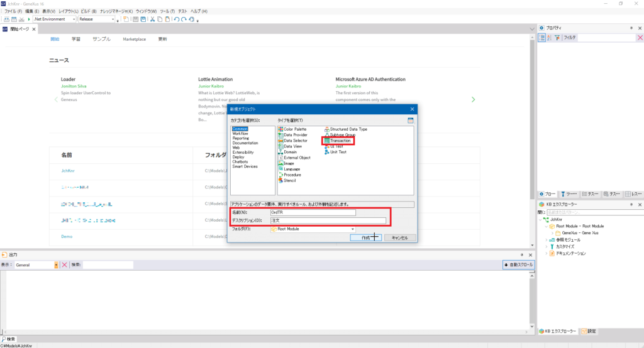
Task: Choose Data Selector object type
Action: (x=292, y=141)
